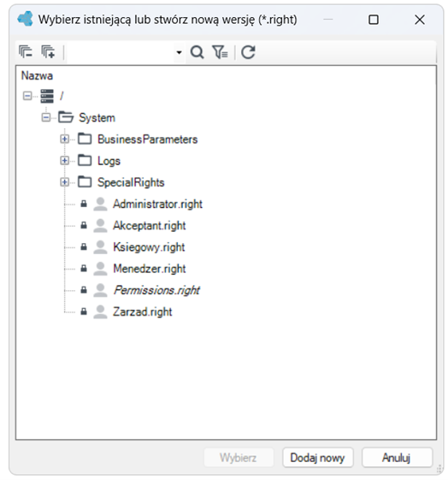Select Administrator.right file
The height and width of the screenshot is (480, 448).
point(158,204)
